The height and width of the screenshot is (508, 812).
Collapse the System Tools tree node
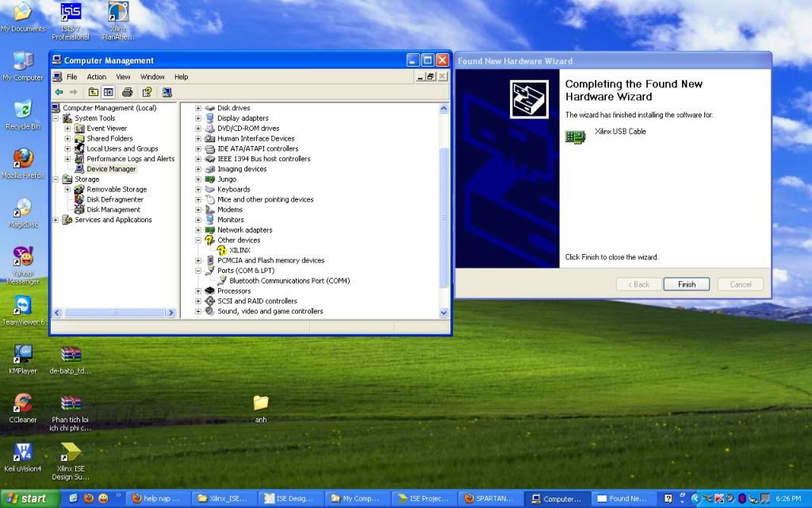(56, 118)
